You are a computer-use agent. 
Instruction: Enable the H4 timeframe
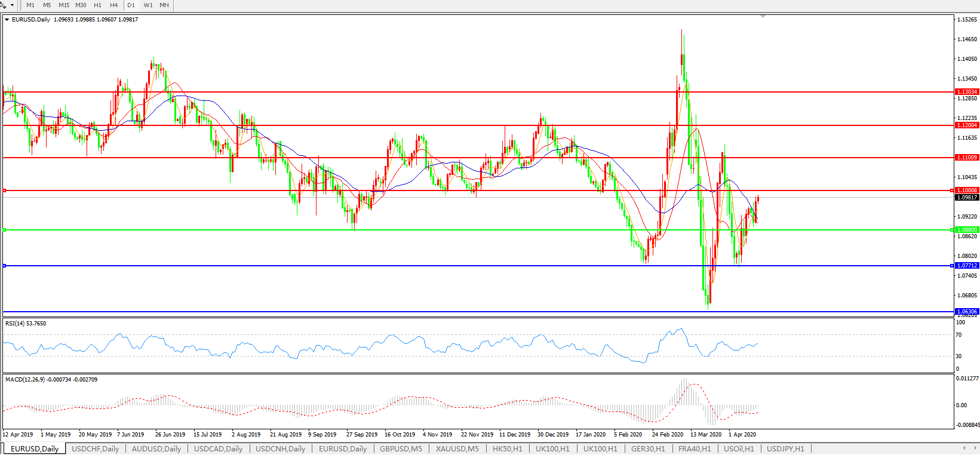tap(113, 5)
